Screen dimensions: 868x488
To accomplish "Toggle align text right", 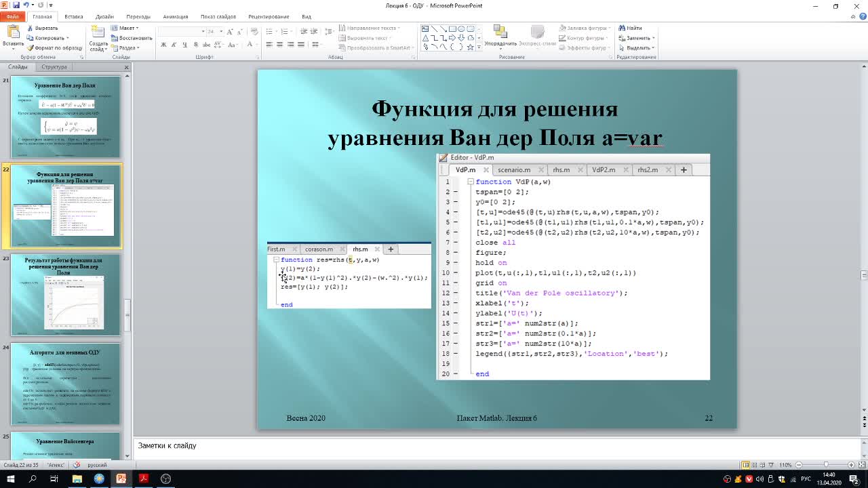I will coord(291,45).
